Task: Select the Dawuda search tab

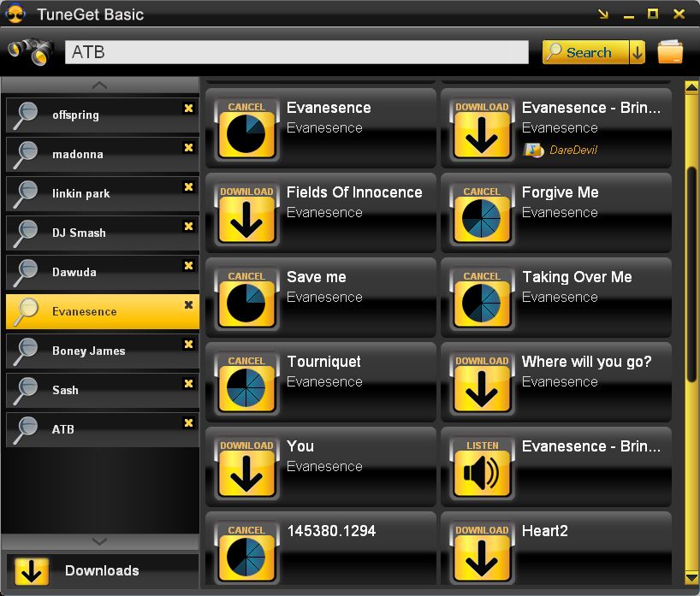Action: pyautogui.click(x=102, y=272)
